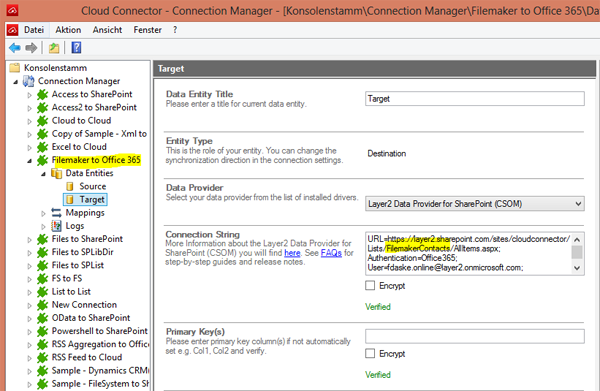Click the Cloud Connector logo in title bar
Screen dimensions: 600x391
click(12, 10)
